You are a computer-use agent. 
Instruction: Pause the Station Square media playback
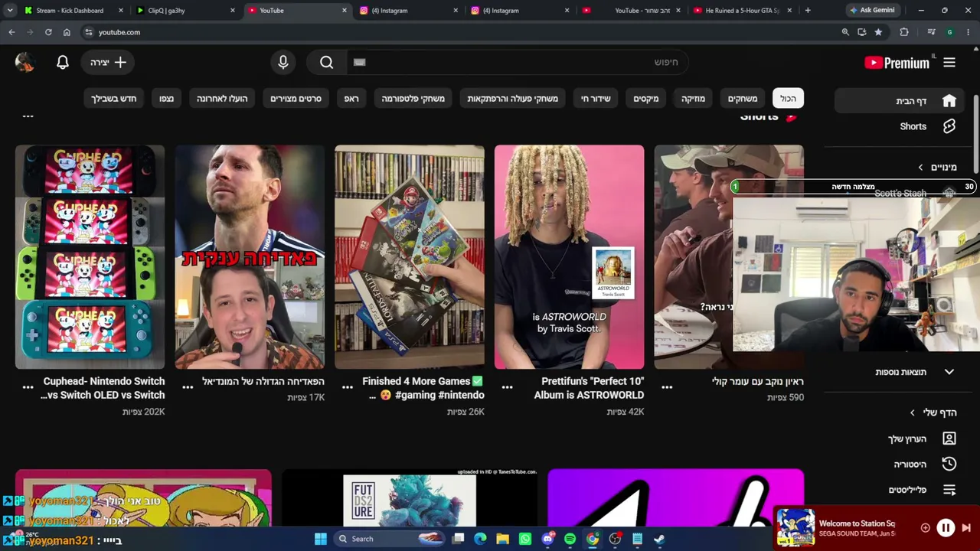(x=946, y=527)
